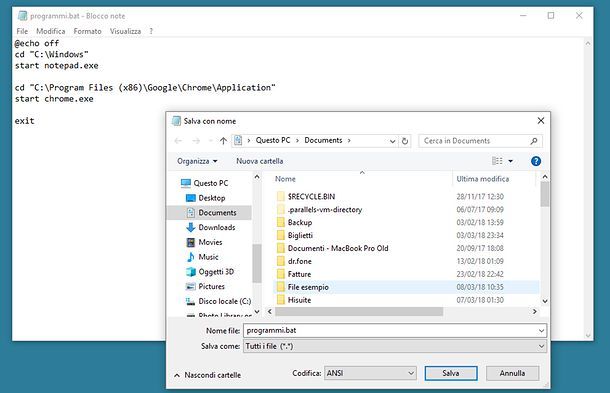
Task: Select the .parallels-vm-directory folder
Action: pyautogui.click(x=324, y=210)
